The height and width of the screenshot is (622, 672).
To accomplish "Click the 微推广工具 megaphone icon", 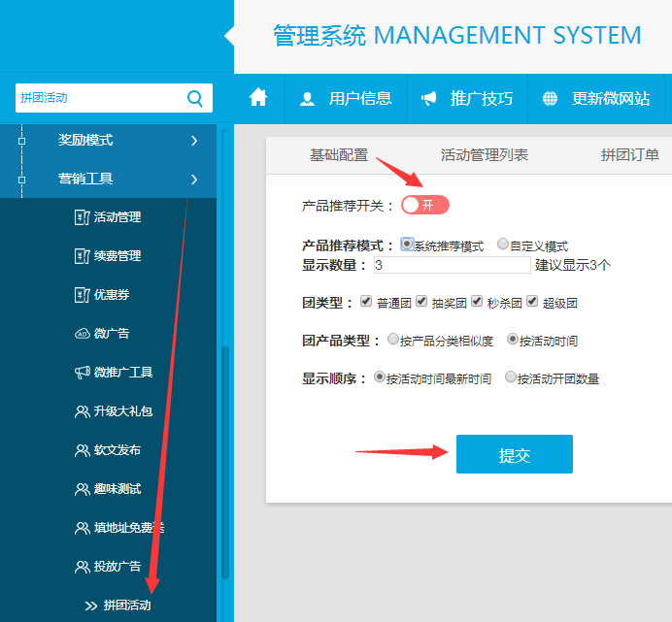I will (x=82, y=373).
